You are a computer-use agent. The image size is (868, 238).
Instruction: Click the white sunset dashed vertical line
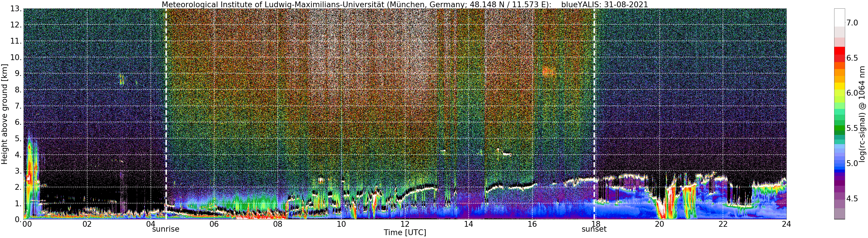coord(594,114)
